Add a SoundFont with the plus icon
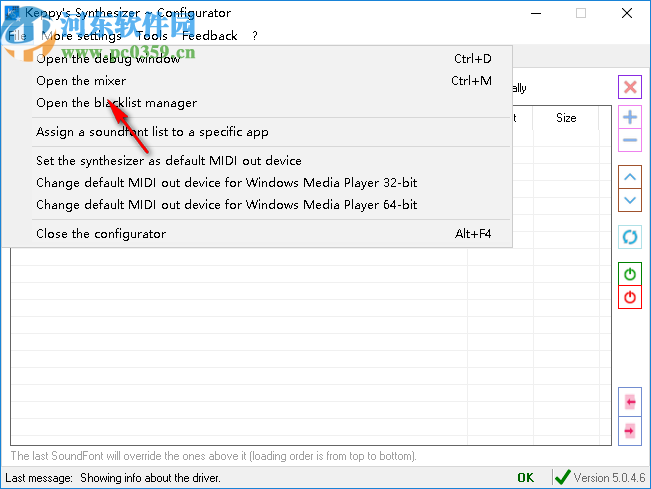The height and width of the screenshot is (489, 651). tap(630, 117)
